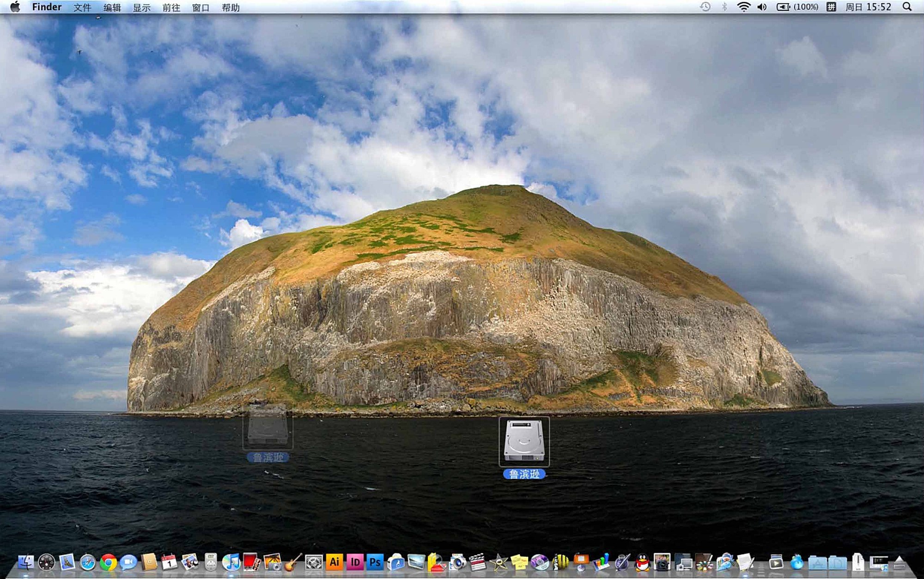The width and height of the screenshot is (924, 579).
Task: Open the 前往 menu
Action: [x=171, y=7]
